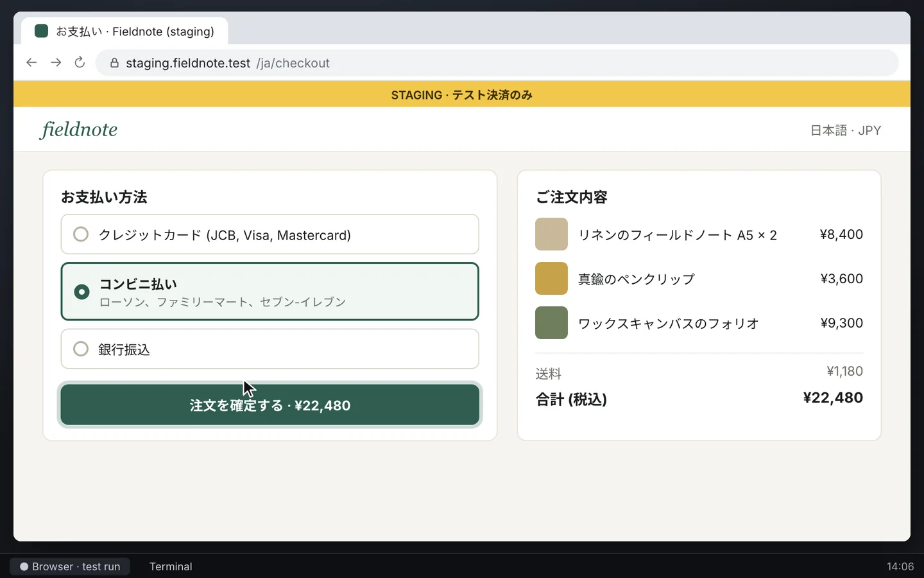Click the ワックスキャンバスのフォリオ product thumbnail
Image resolution: width=924 pixels, height=578 pixels.
pyautogui.click(x=551, y=322)
